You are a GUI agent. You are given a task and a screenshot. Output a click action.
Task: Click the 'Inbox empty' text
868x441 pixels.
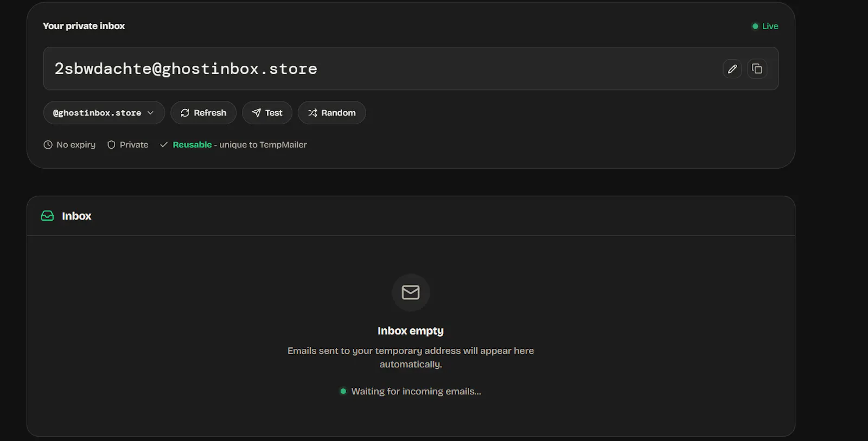[x=411, y=331]
